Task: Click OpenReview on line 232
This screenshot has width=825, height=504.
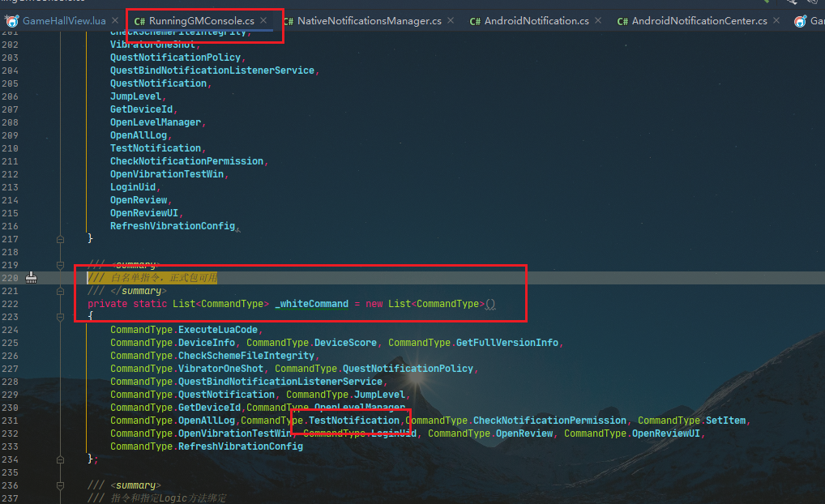Action: 524,434
